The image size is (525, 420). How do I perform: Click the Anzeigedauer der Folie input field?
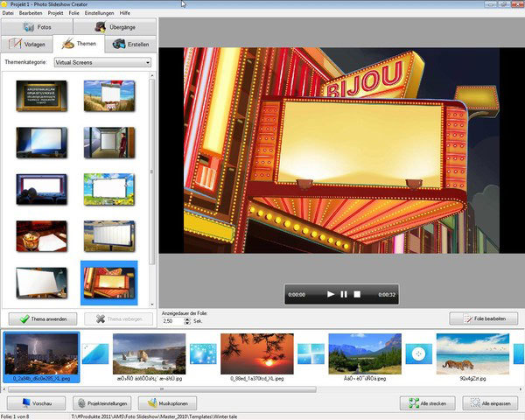[x=172, y=321]
